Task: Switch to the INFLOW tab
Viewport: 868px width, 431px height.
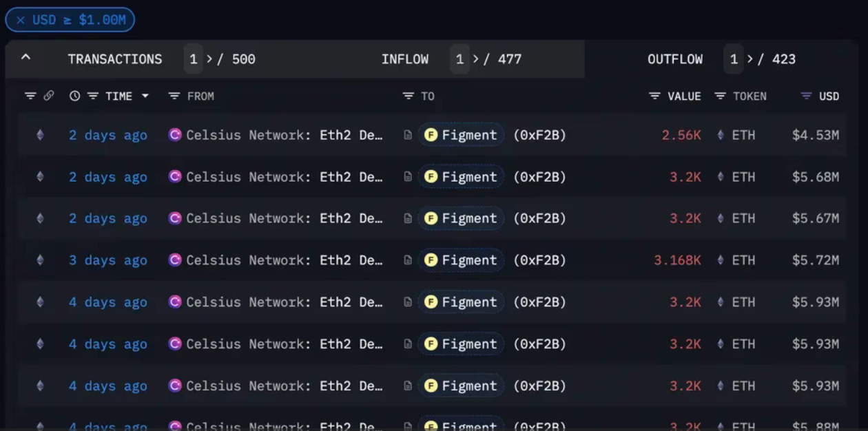Action: pos(405,59)
